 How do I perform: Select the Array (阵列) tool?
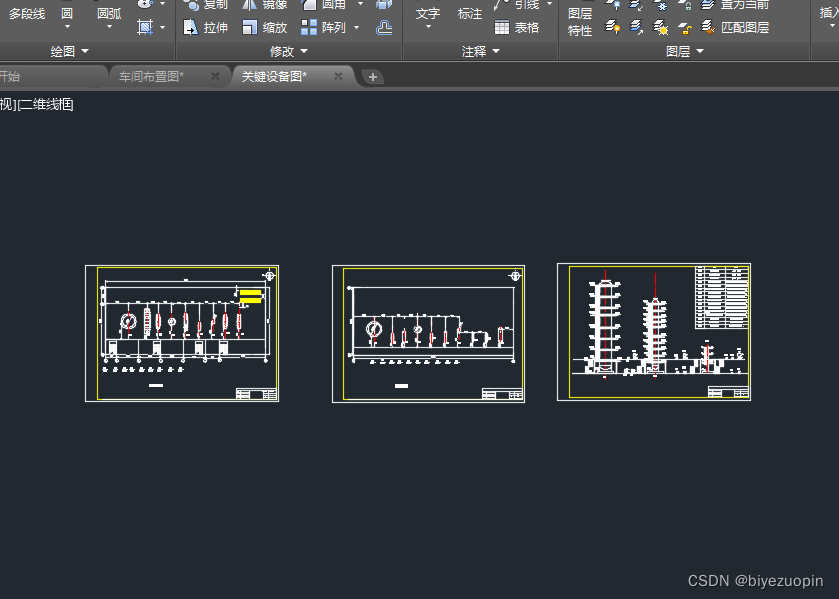click(x=323, y=27)
